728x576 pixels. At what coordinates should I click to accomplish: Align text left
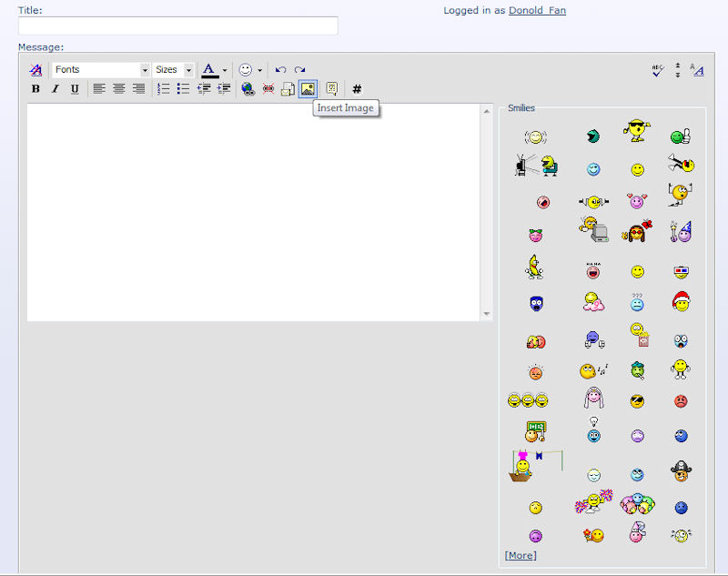pos(99,88)
